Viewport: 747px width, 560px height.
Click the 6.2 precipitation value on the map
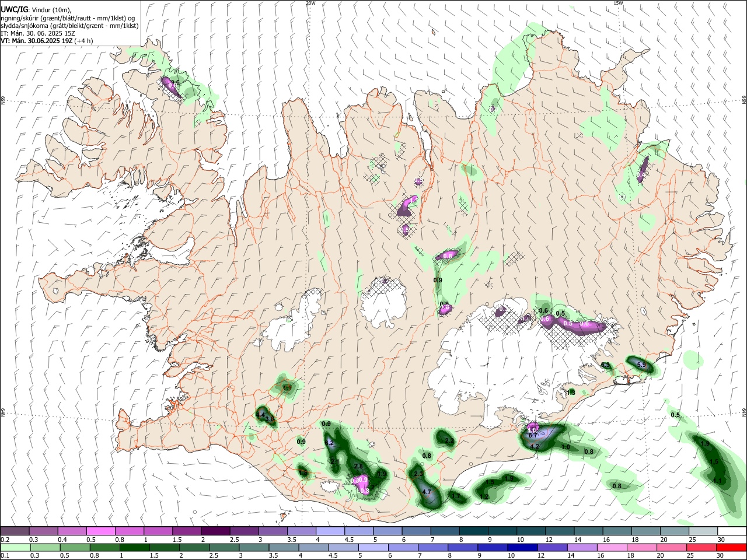click(x=329, y=443)
